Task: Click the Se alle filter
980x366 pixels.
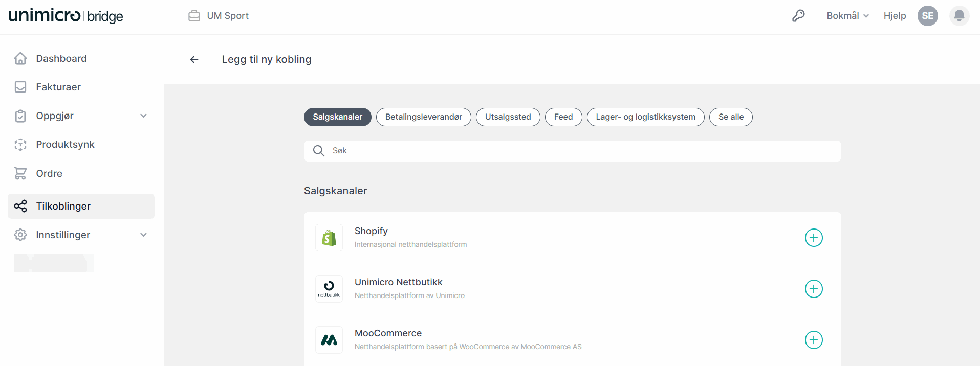Action: pos(730,117)
